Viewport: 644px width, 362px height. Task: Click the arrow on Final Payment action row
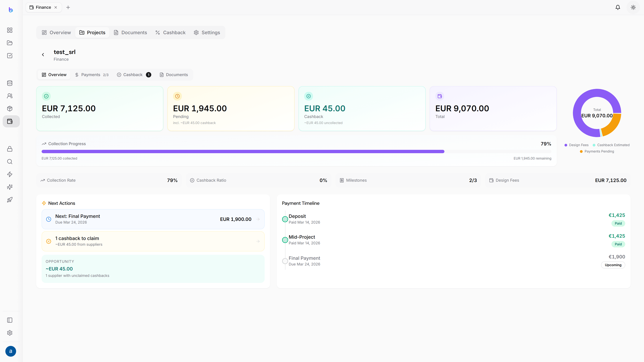[x=258, y=219]
